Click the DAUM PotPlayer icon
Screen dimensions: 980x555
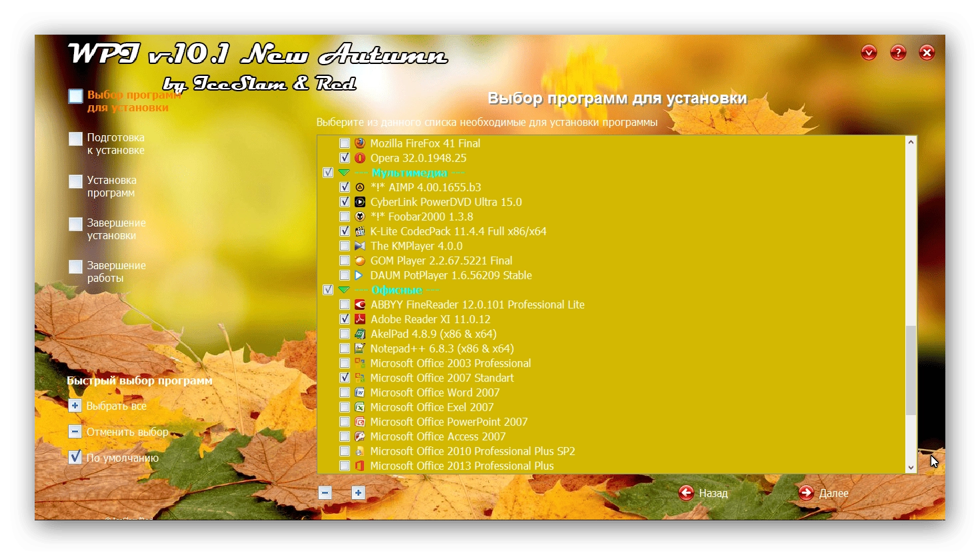tap(360, 275)
